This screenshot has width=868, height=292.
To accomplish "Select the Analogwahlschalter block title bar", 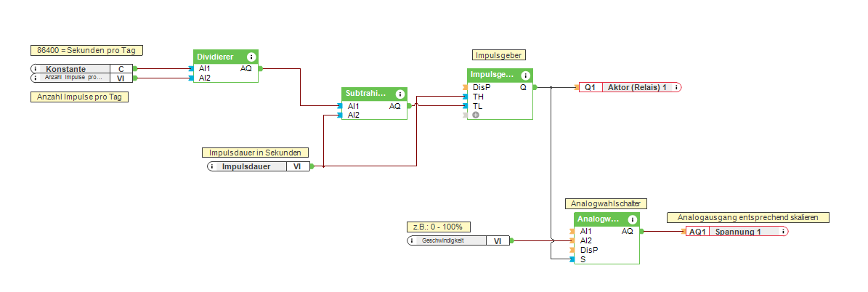I will [607, 219].
